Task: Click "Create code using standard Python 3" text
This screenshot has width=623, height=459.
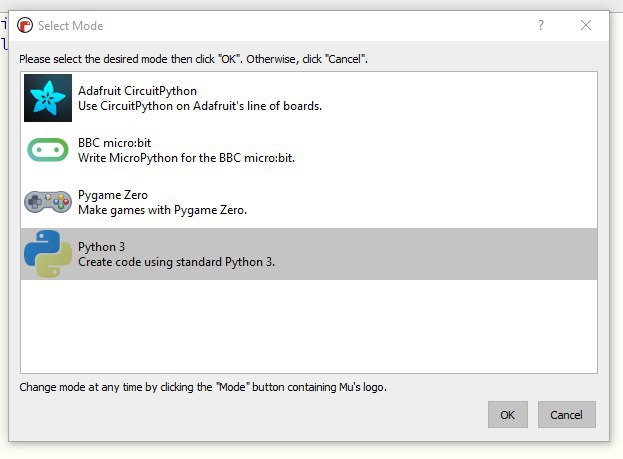Action: [176, 262]
